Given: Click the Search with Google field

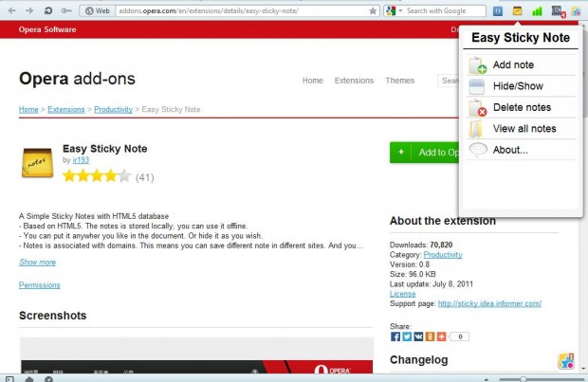Looking at the screenshot, I should pos(445,10).
